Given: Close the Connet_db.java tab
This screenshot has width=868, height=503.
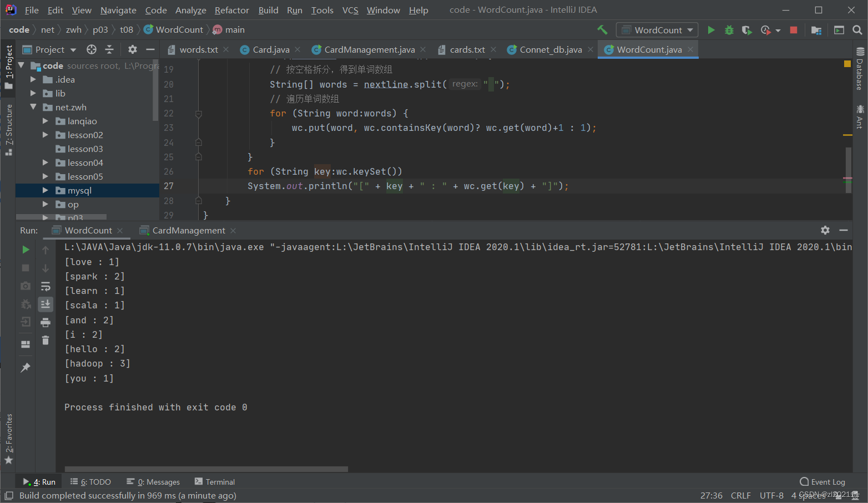Looking at the screenshot, I should [591, 49].
